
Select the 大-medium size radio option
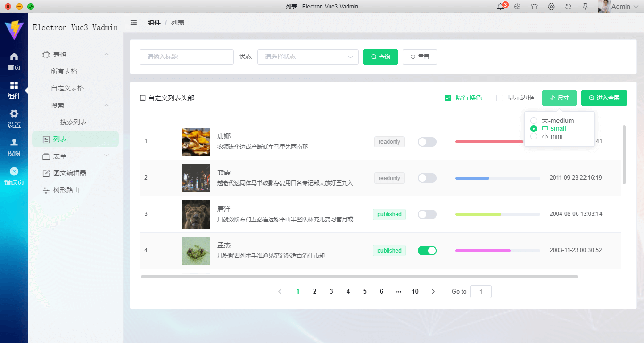pos(533,120)
